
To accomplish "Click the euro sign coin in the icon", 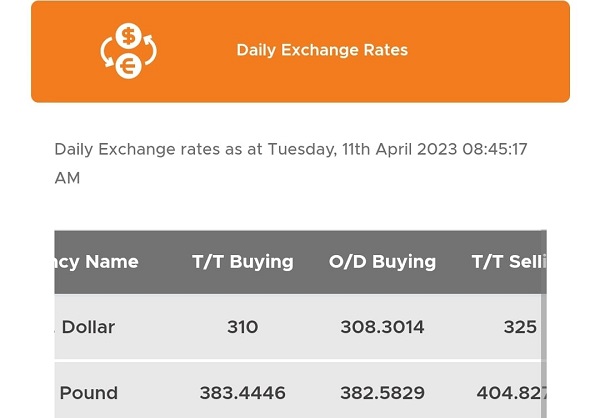I will coord(129,66).
